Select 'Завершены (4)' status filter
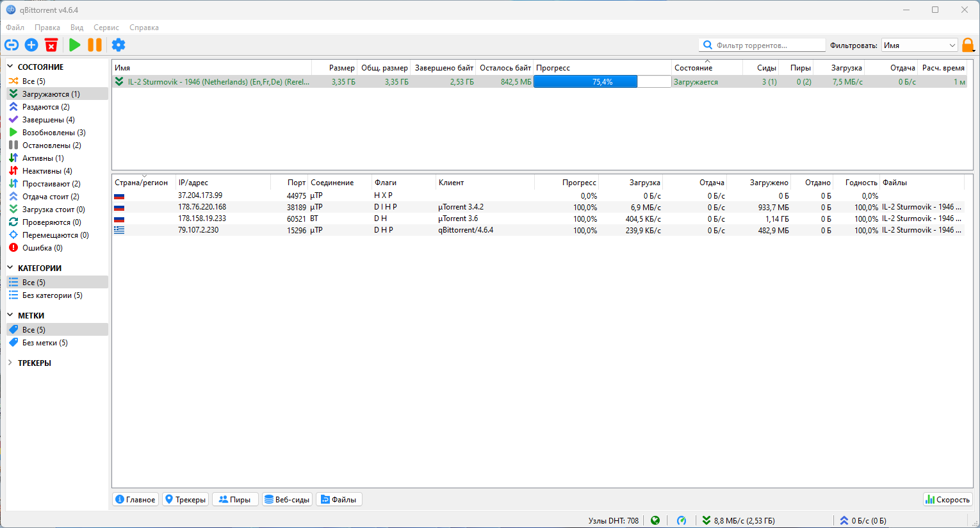Image resolution: width=980 pixels, height=528 pixels. point(57,120)
